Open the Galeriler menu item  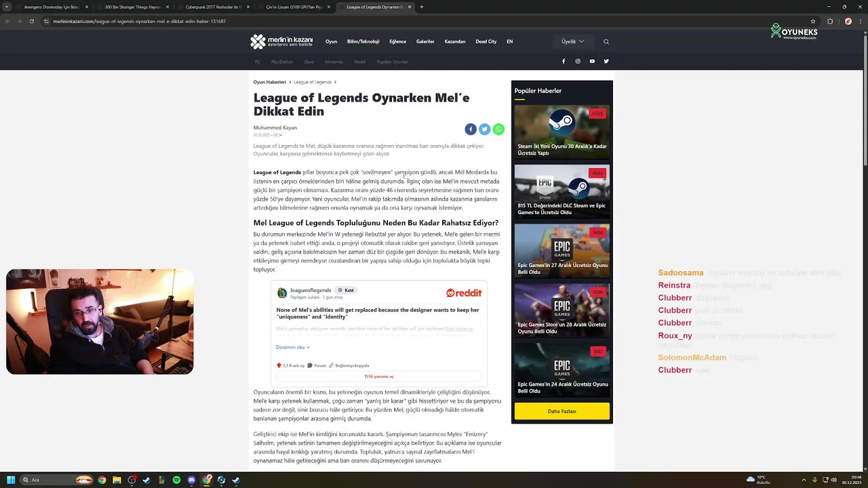point(425,41)
